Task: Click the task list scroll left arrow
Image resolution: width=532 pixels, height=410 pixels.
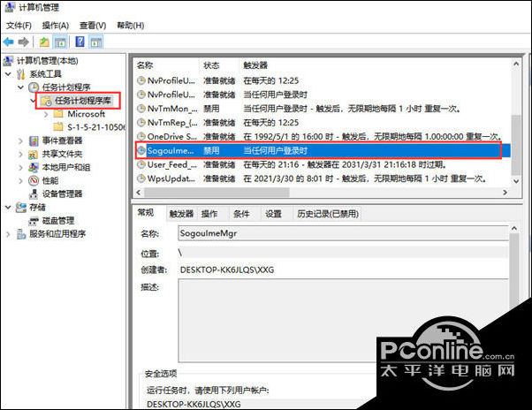Action: (x=138, y=193)
